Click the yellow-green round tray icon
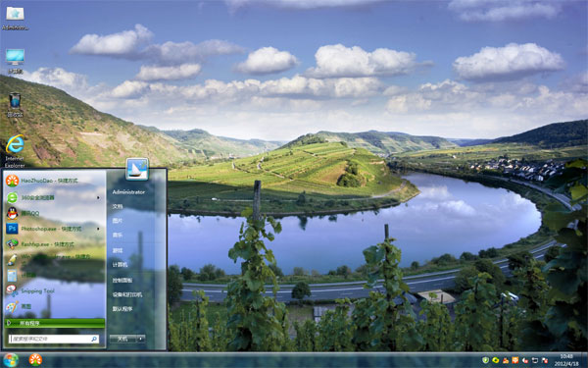This screenshot has width=588, height=368. click(495, 360)
